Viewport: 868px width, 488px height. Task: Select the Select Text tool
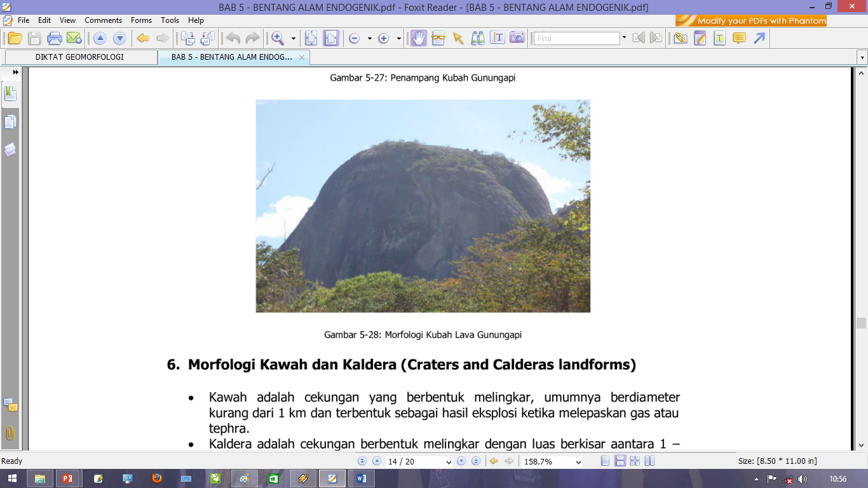click(x=498, y=38)
